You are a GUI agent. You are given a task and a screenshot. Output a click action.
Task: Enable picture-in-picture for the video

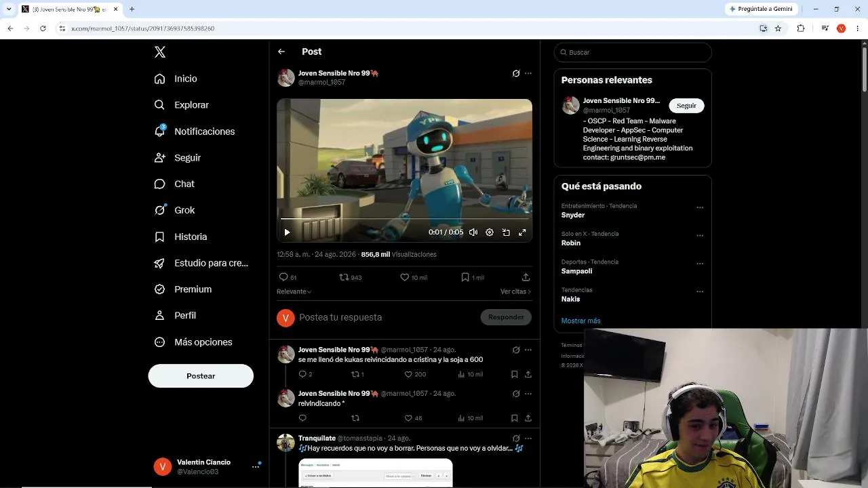(506, 232)
